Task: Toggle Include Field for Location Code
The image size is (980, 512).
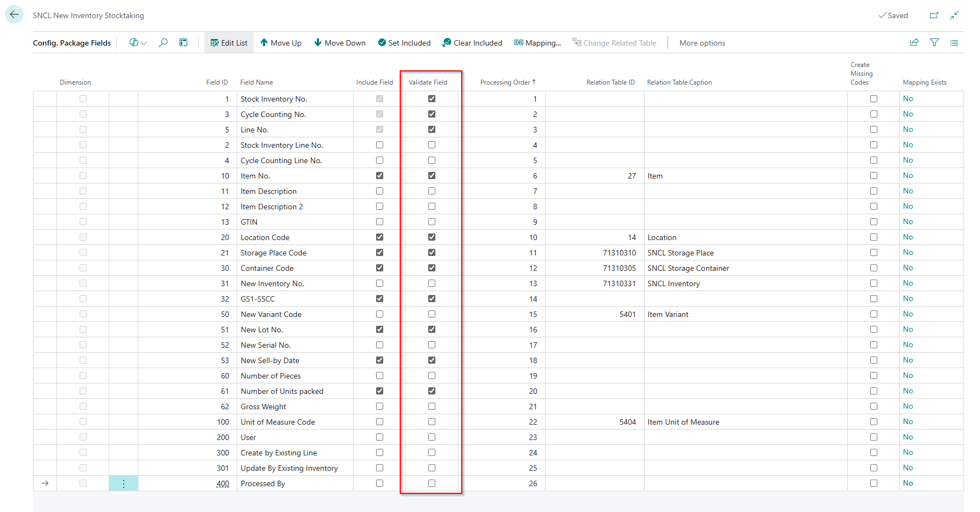Action: [379, 237]
